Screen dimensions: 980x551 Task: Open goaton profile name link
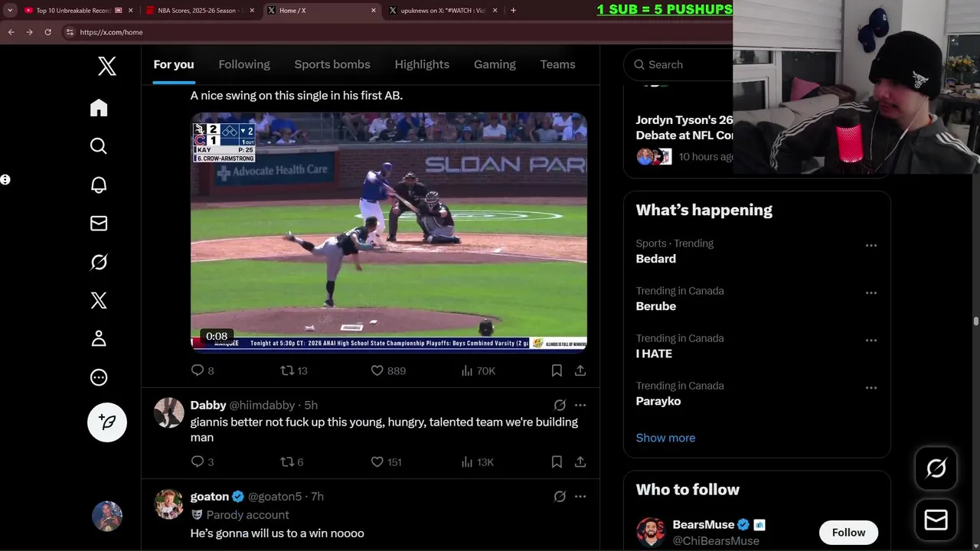point(210,496)
